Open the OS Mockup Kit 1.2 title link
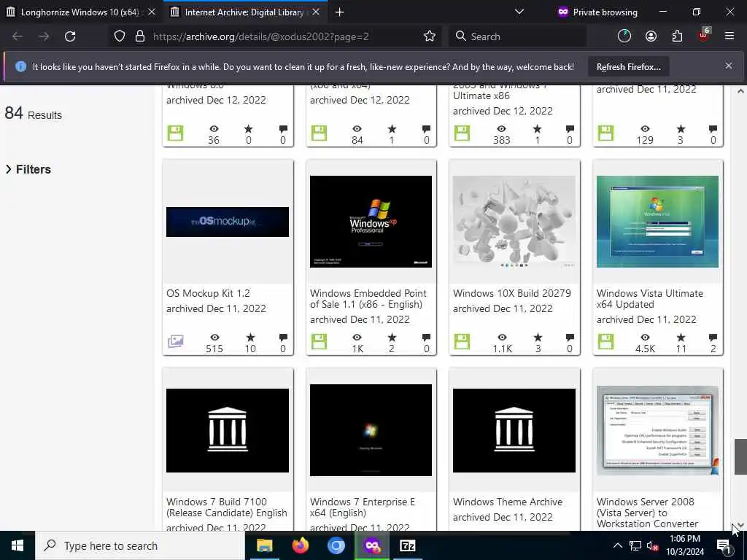 [208, 293]
